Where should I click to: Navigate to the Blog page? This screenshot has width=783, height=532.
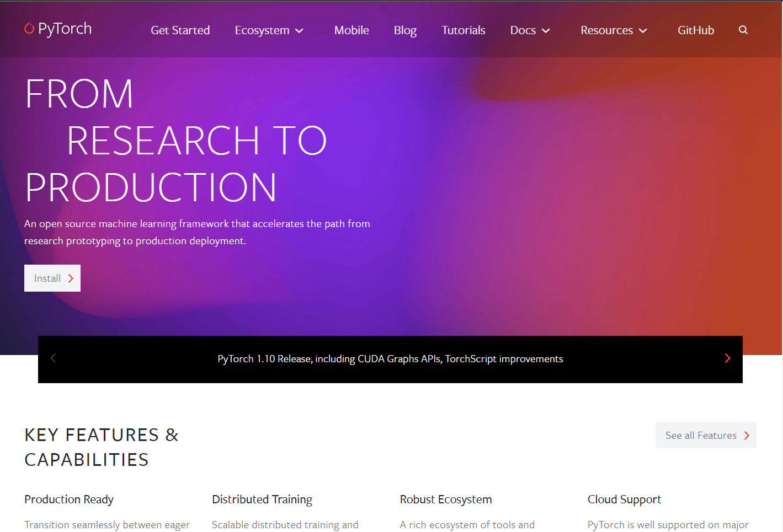405,30
